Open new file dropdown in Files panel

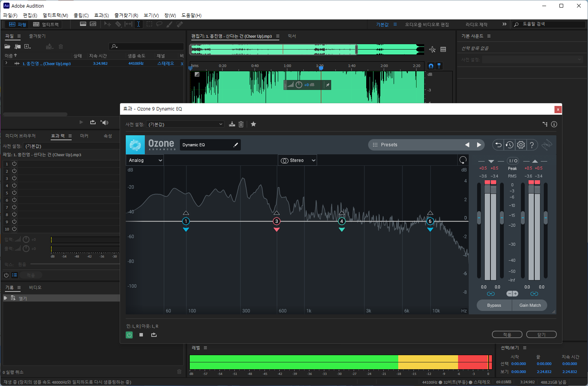click(x=27, y=46)
